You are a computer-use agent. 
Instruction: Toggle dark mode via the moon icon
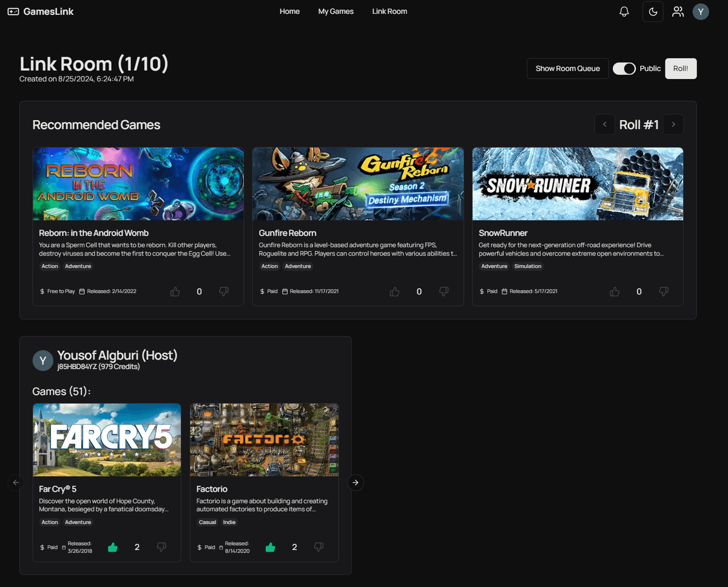pos(652,11)
